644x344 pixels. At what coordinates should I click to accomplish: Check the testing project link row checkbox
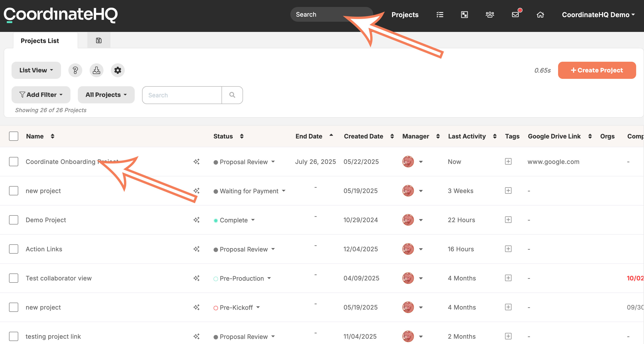(13, 336)
